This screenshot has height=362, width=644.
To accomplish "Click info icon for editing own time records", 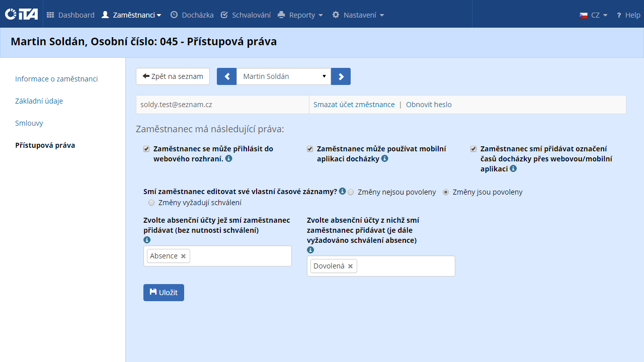I will pos(342,192).
